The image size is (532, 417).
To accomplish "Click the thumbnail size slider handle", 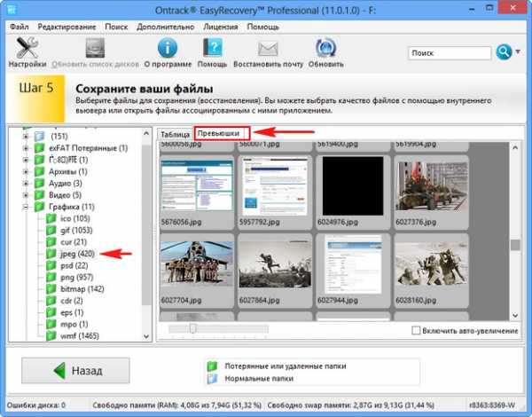I will point(193,328).
